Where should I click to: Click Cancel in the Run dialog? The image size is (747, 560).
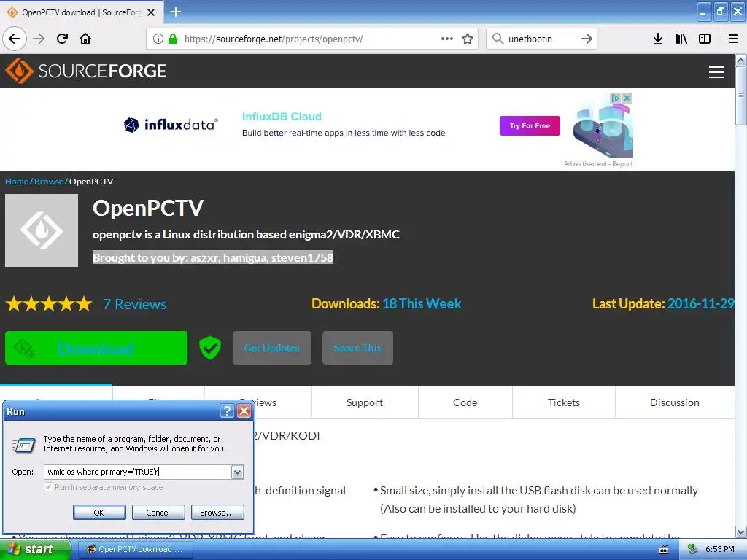point(158,513)
